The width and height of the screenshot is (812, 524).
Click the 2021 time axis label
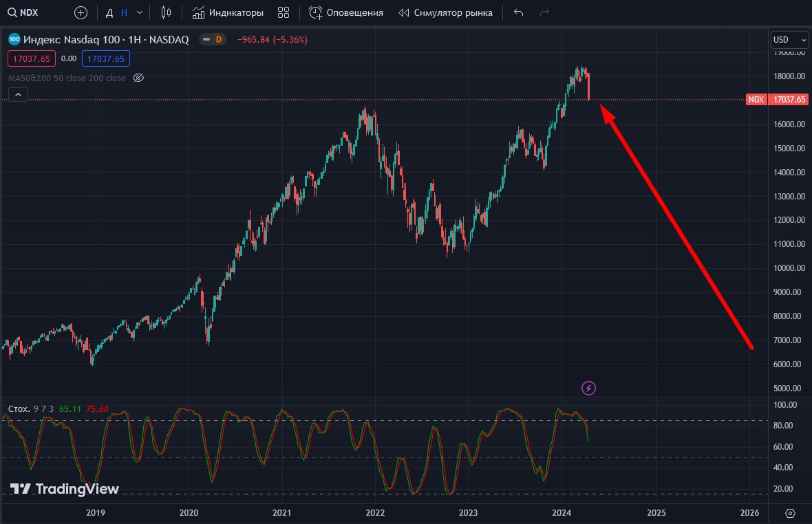(x=281, y=512)
